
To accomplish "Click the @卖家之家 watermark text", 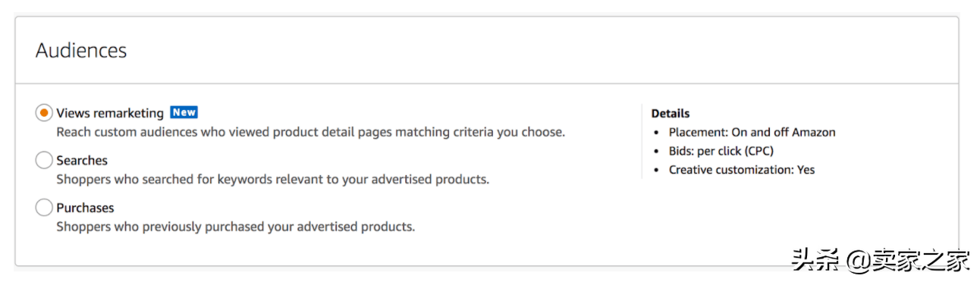I will click(x=908, y=260).
